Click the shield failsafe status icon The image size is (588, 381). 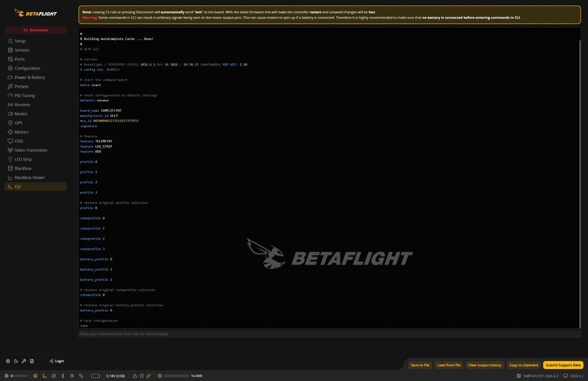pos(142,376)
